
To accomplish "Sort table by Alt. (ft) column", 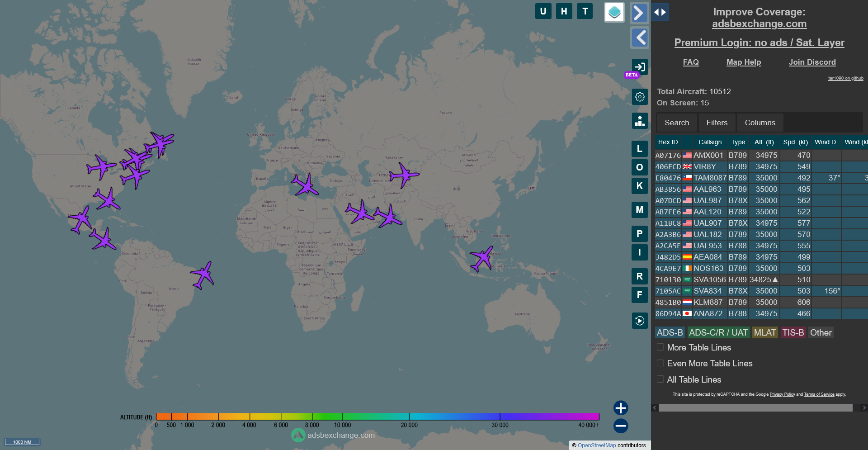I will [x=764, y=142].
